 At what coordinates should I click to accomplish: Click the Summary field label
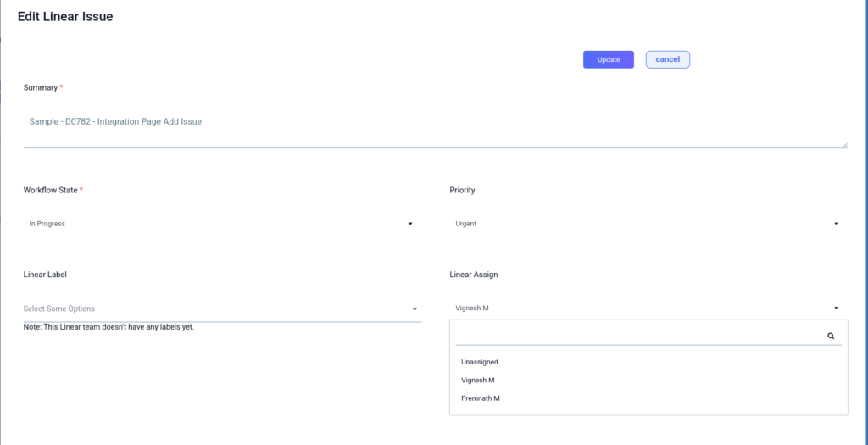(41, 87)
